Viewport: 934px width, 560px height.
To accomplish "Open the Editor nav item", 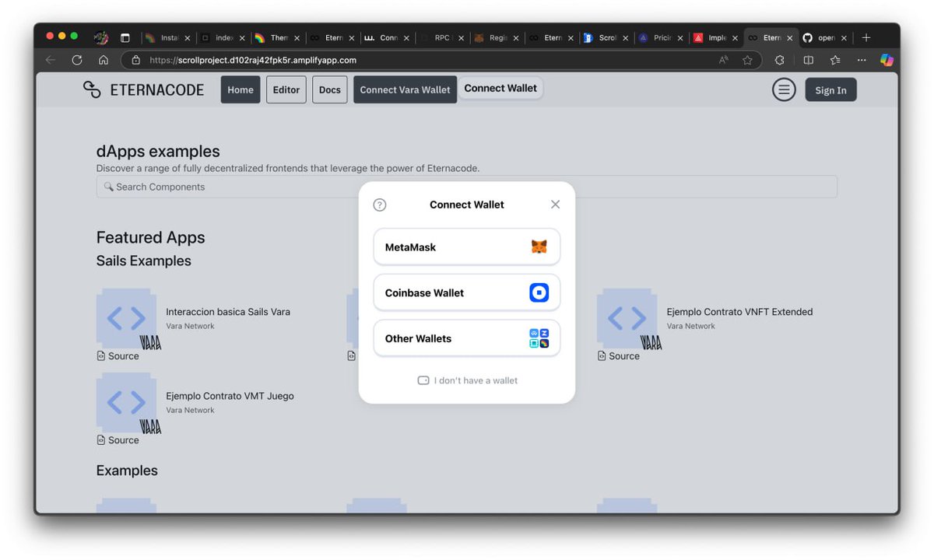I will coord(286,89).
